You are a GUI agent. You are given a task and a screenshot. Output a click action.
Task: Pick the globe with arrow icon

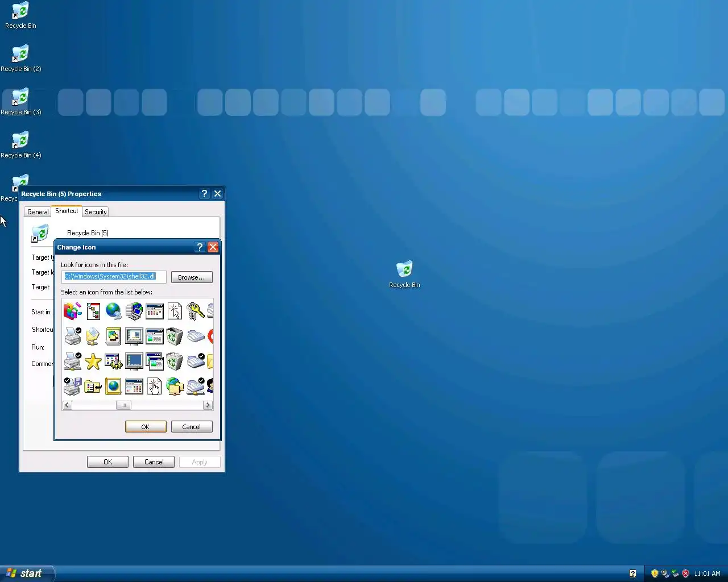(113, 311)
